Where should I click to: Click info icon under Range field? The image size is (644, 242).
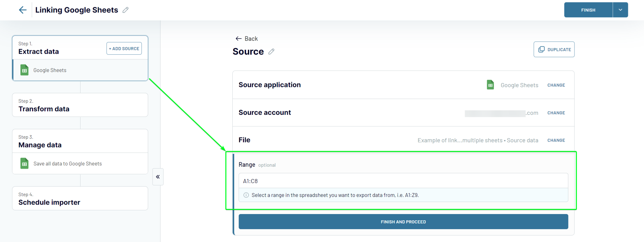click(x=246, y=195)
